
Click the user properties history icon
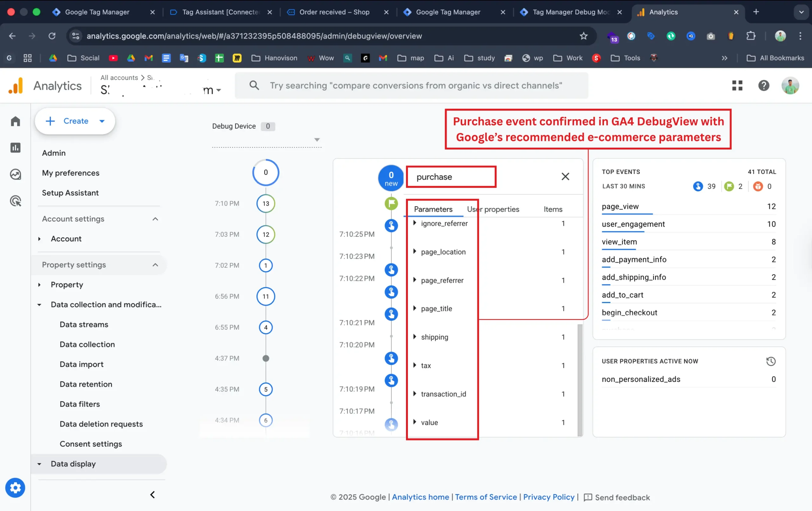pos(771,361)
